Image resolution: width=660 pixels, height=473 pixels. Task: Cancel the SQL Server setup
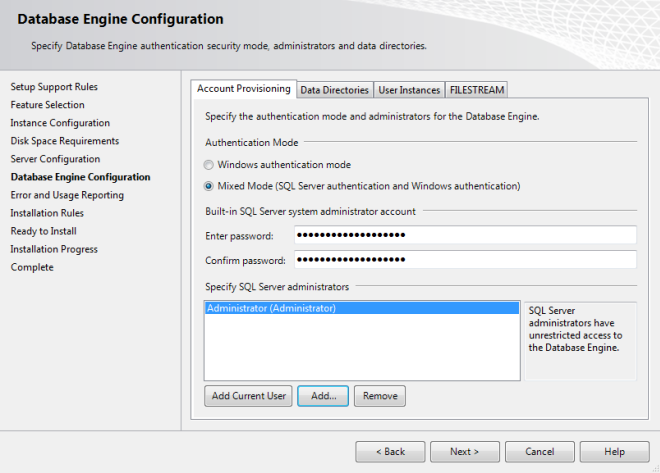(x=540, y=452)
